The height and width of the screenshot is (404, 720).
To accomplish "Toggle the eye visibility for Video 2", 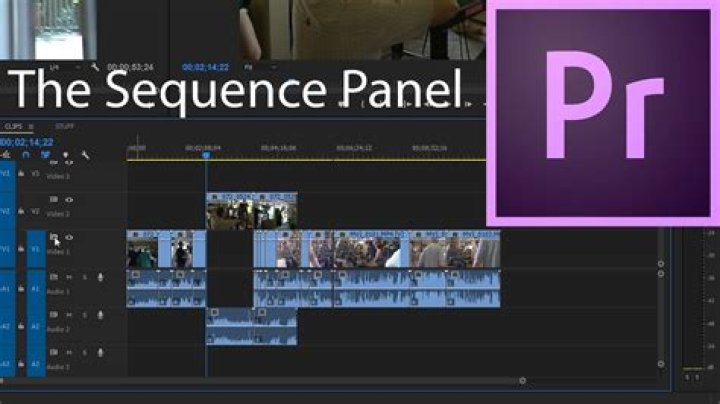I will (69, 200).
